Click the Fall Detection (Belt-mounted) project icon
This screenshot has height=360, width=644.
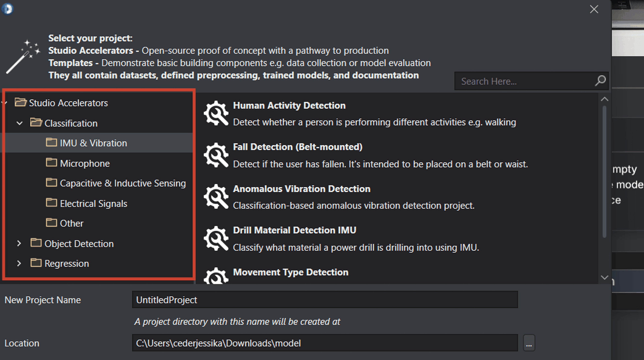coord(216,155)
